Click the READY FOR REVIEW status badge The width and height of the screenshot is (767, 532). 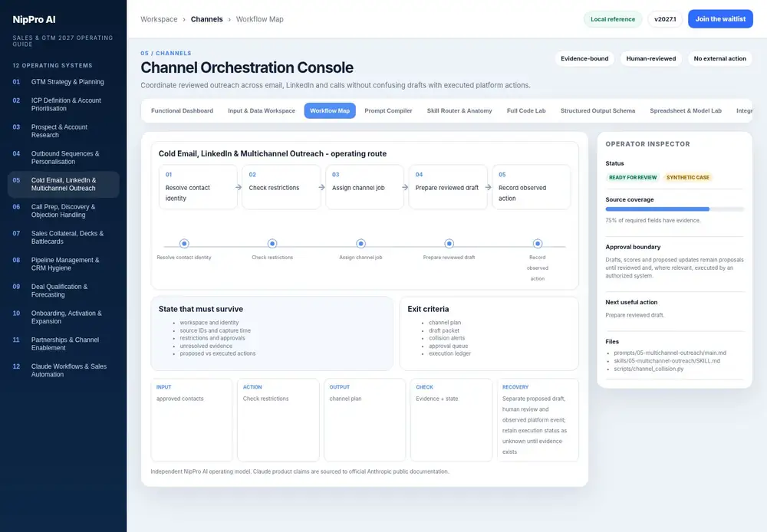click(633, 178)
